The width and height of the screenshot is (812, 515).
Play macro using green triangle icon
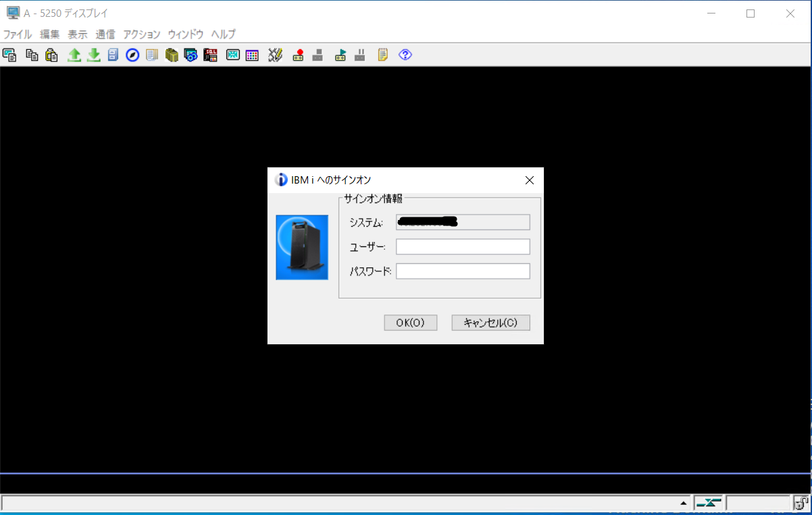pos(340,55)
